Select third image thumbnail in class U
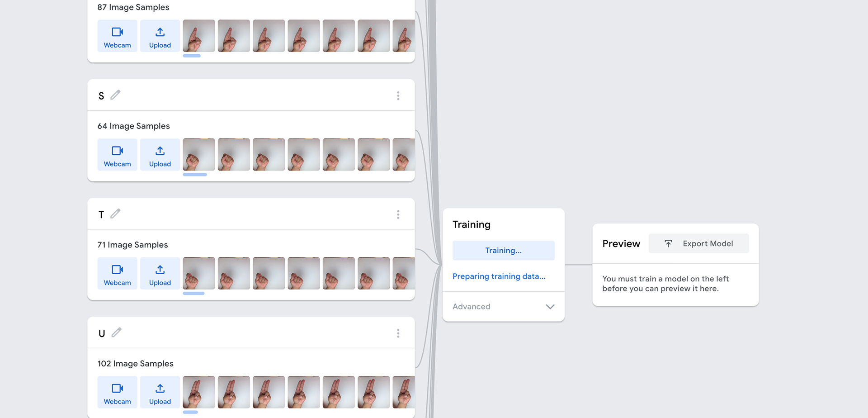 pyautogui.click(x=269, y=392)
